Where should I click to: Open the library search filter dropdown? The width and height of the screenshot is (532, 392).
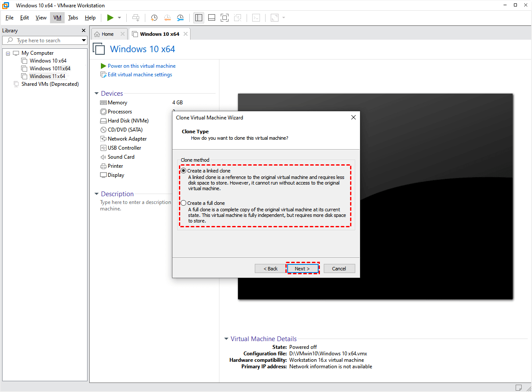84,41
